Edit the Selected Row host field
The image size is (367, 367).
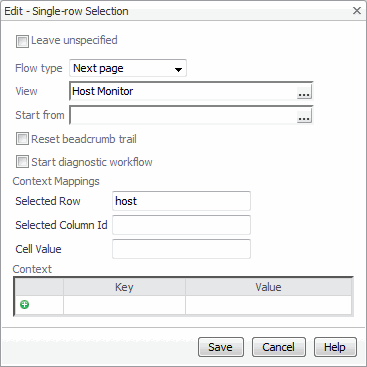click(x=181, y=201)
